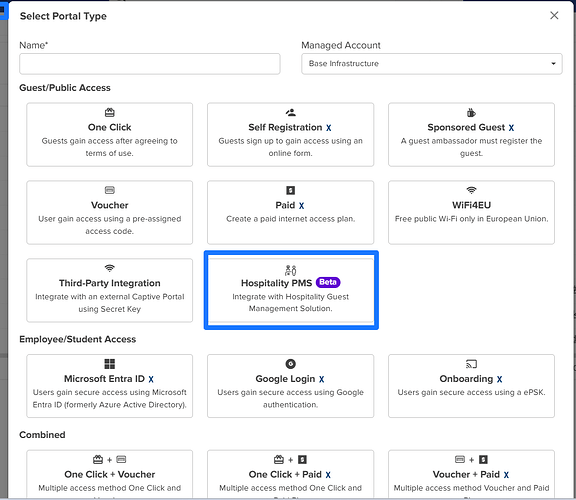Select the WiFi4EU wireless icon
This screenshot has width=576, height=500.
pos(471,190)
